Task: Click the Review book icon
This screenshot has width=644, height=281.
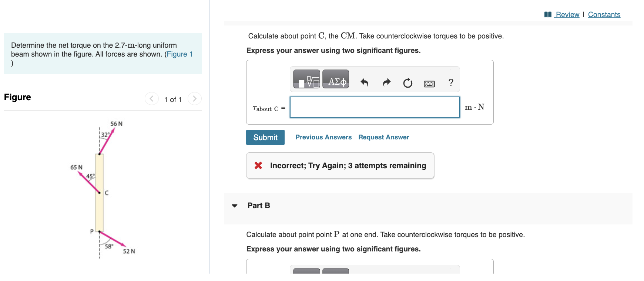Action: click(x=548, y=14)
